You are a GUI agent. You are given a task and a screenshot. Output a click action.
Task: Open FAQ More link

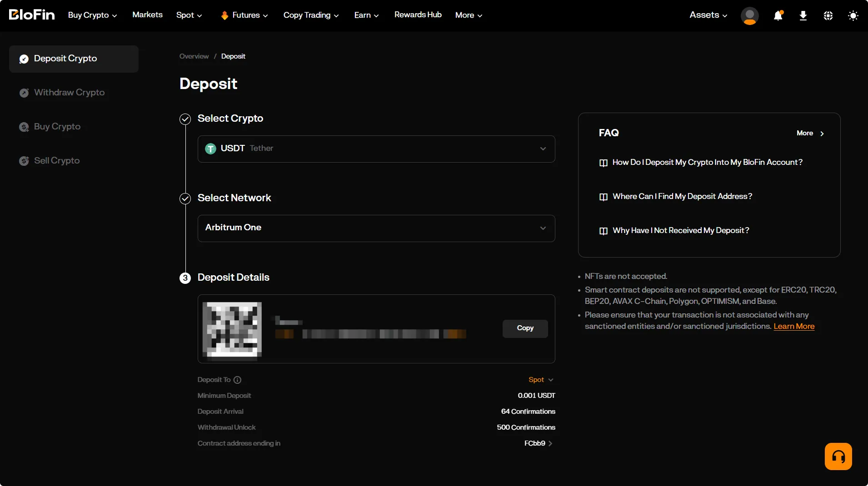pyautogui.click(x=810, y=133)
